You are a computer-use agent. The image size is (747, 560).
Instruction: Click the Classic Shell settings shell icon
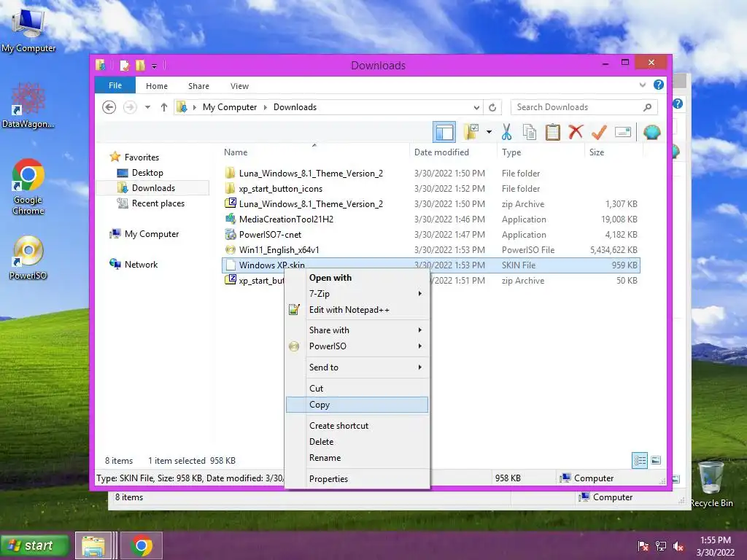(x=651, y=132)
